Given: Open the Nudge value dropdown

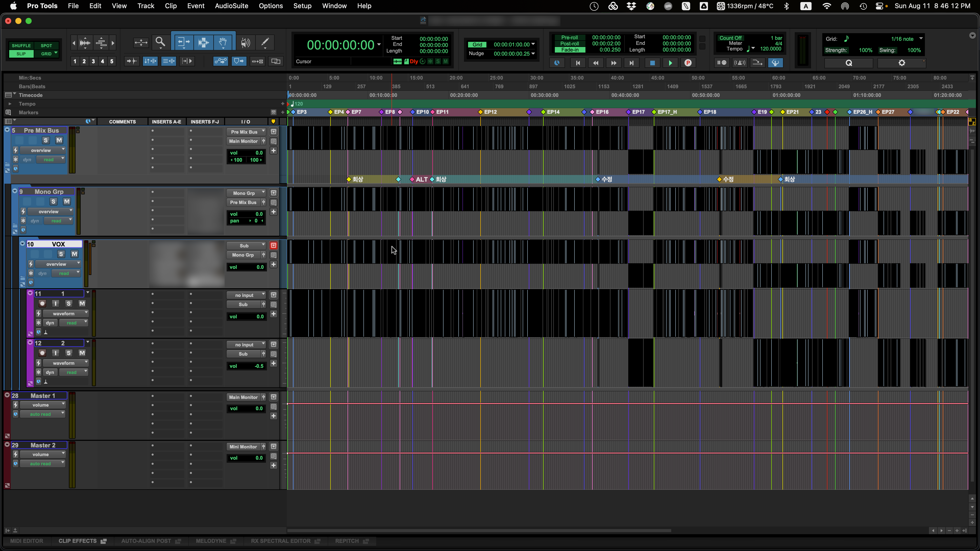Looking at the screenshot, I should point(533,54).
